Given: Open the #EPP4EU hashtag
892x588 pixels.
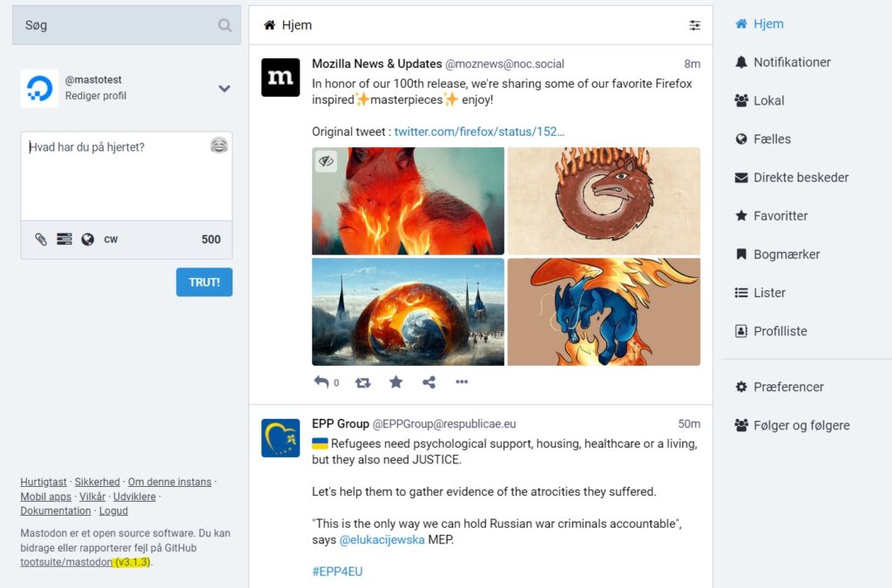Looking at the screenshot, I should point(337,571).
